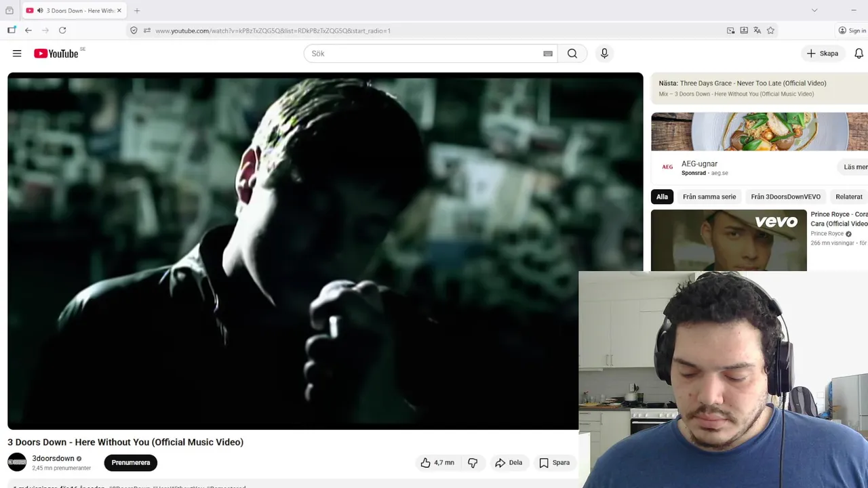Select the Relaterat filter chip
Viewport: 868px width, 488px height.
(x=849, y=197)
